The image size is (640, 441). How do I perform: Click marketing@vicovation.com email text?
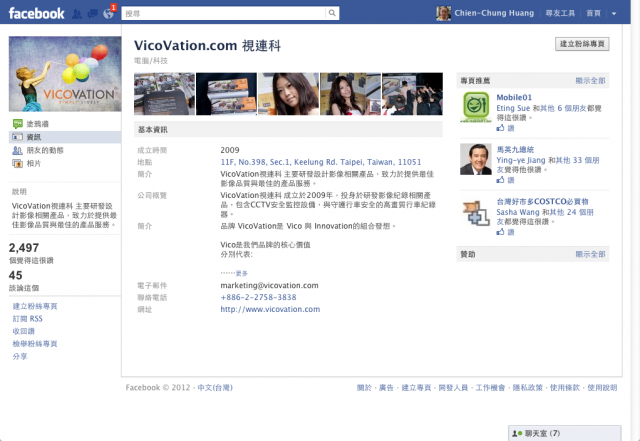[x=269, y=285]
